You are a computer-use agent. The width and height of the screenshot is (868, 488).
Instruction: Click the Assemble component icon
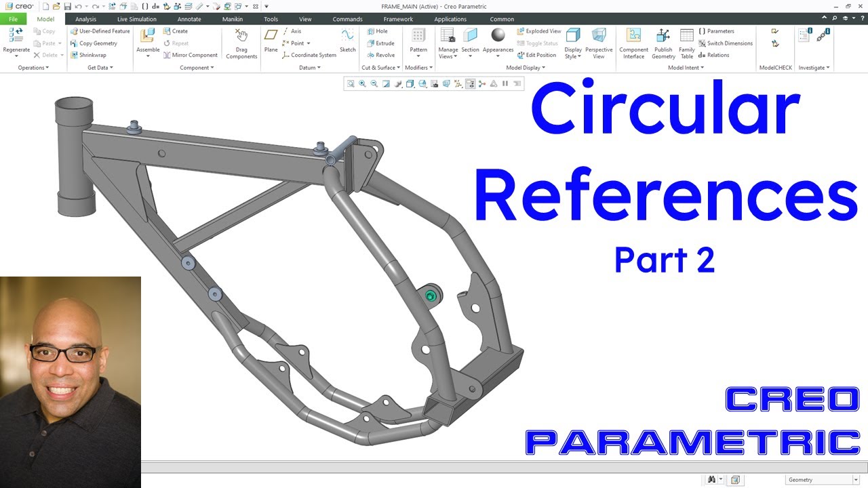pyautogui.click(x=147, y=35)
